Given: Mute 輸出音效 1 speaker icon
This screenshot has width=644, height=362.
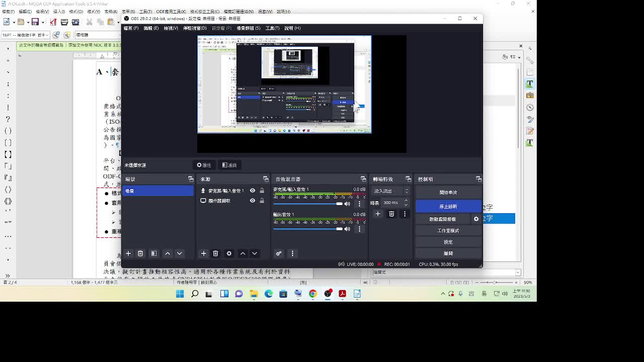Looking at the screenshot, I should pos(347,229).
